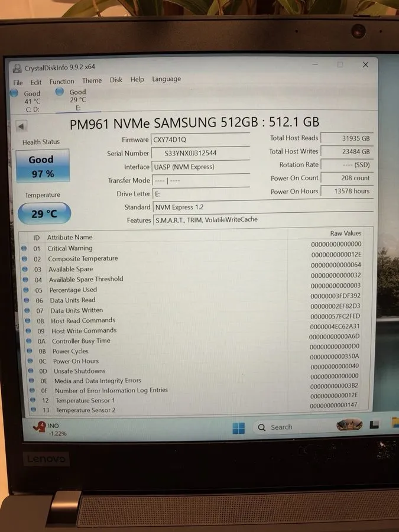Click raw value 0000004EC62A31

coord(334,326)
